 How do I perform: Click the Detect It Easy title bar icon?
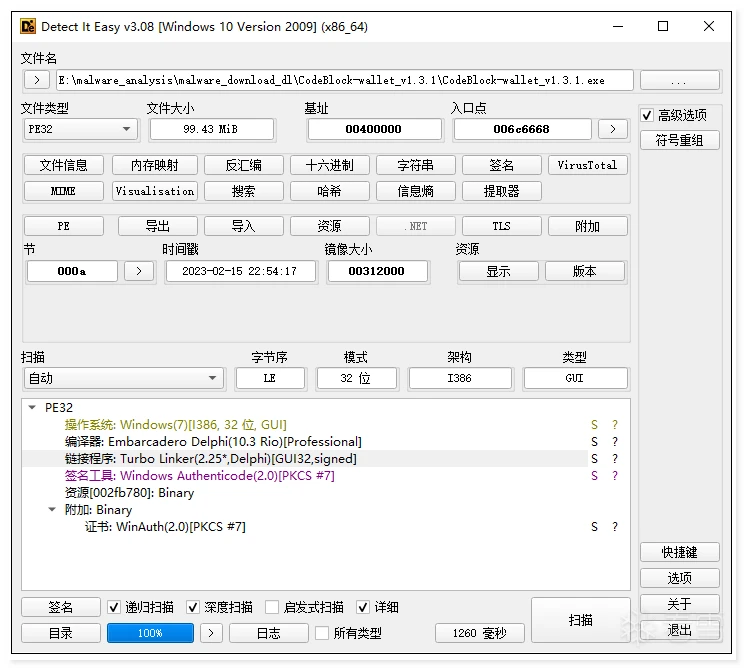[x=28, y=26]
